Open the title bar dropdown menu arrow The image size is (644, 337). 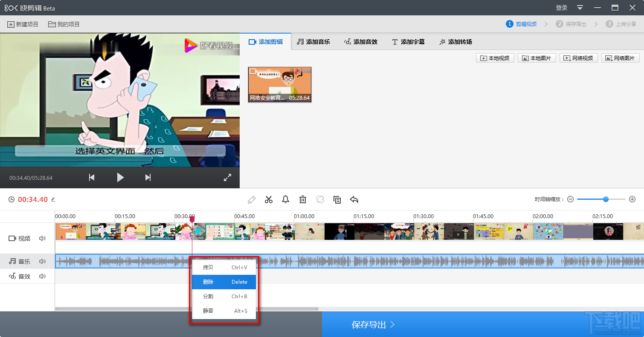click(580, 8)
